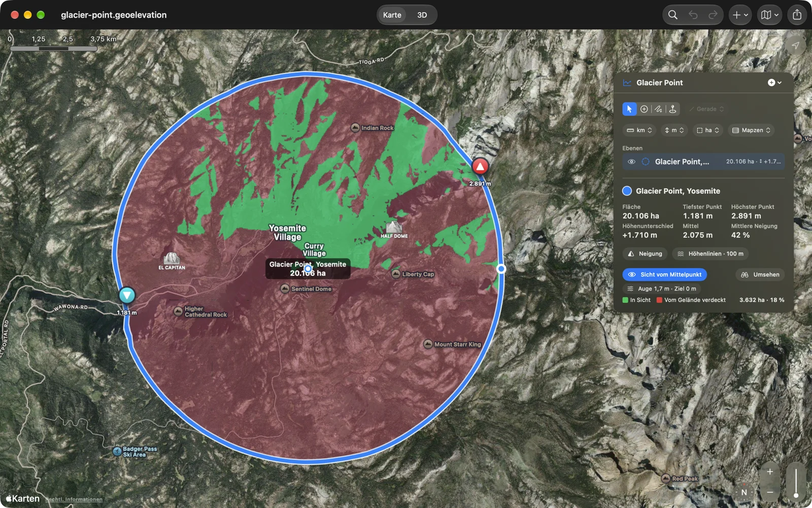This screenshot has width=812, height=508.
Task: Change the m elevation unit dropdown
Action: point(674,131)
